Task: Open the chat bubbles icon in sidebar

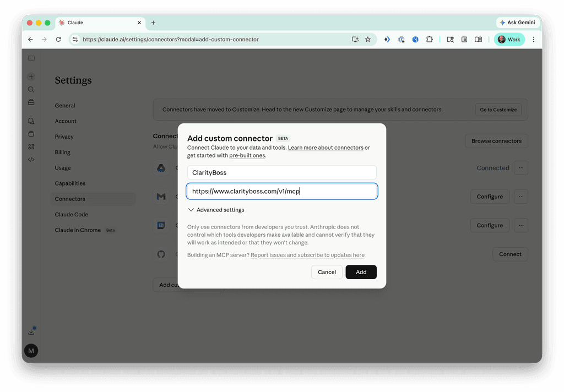Action: pyautogui.click(x=31, y=121)
